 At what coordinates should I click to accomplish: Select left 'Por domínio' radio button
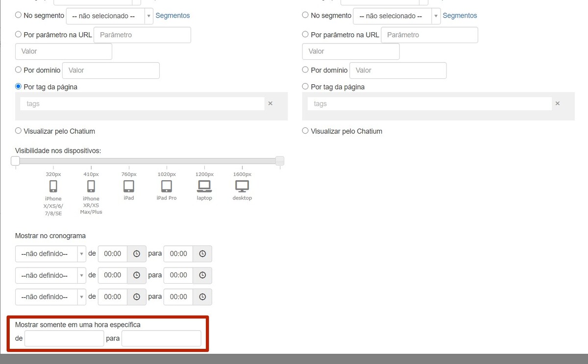click(x=19, y=70)
